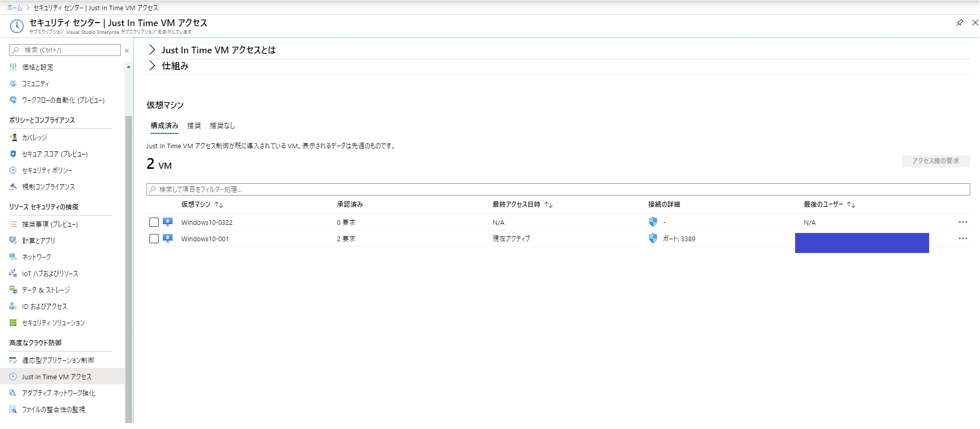Screen dimensions: 980x429
Task: Click the 規制コンプライアンス icon
Action: coord(13,187)
